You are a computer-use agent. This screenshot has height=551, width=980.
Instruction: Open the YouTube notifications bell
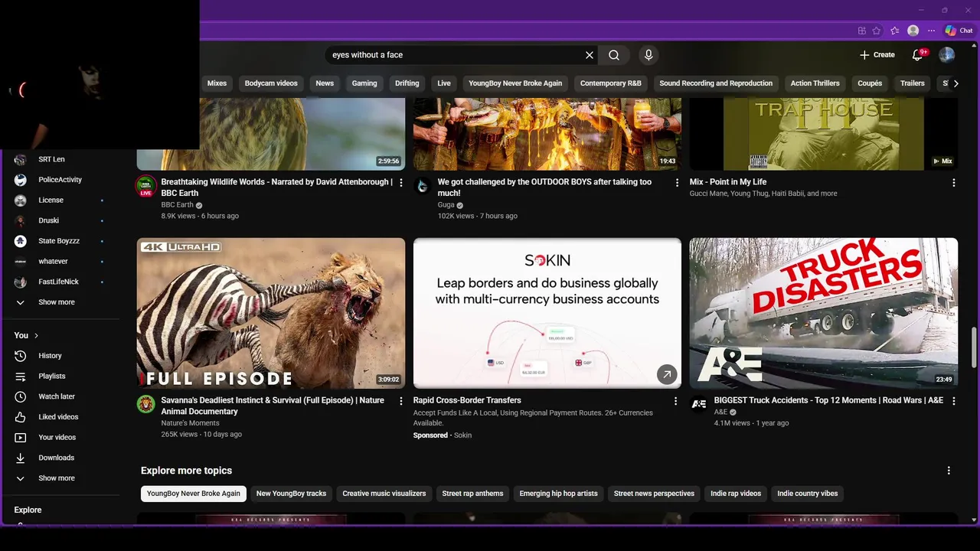[918, 55]
